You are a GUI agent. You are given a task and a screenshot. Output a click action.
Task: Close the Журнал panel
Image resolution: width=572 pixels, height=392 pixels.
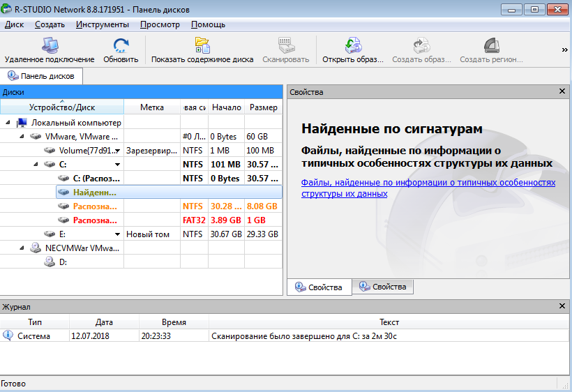click(x=562, y=306)
